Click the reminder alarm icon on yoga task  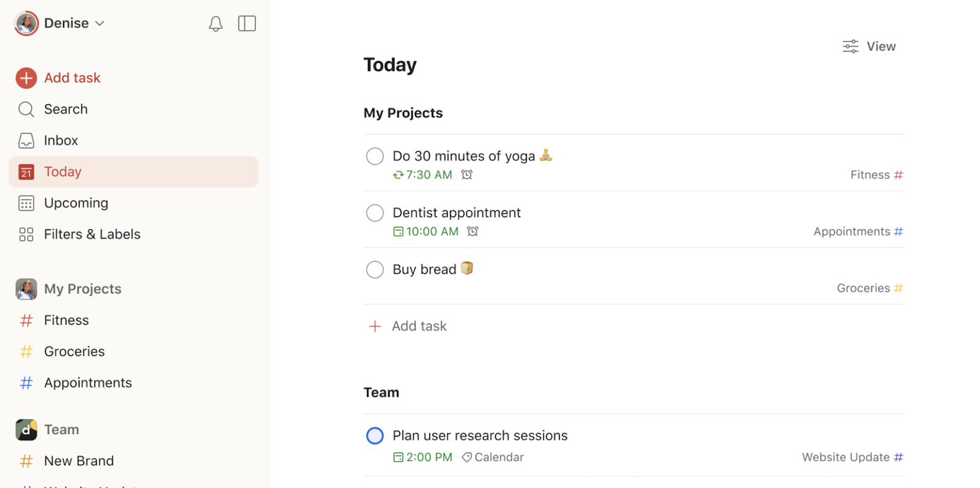pos(467,175)
